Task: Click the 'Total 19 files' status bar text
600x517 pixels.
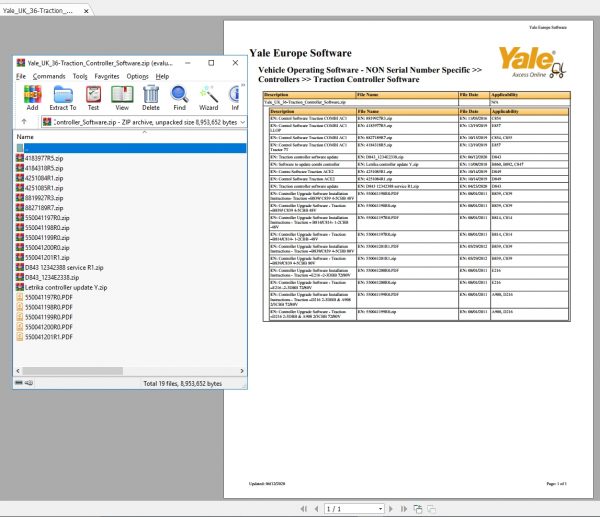Action: (x=183, y=383)
